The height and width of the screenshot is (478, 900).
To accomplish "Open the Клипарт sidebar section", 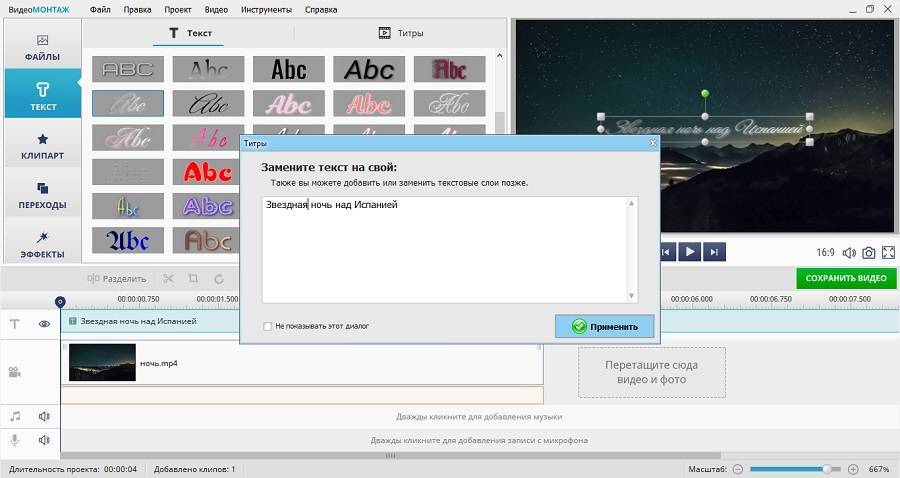I will tap(42, 146).
